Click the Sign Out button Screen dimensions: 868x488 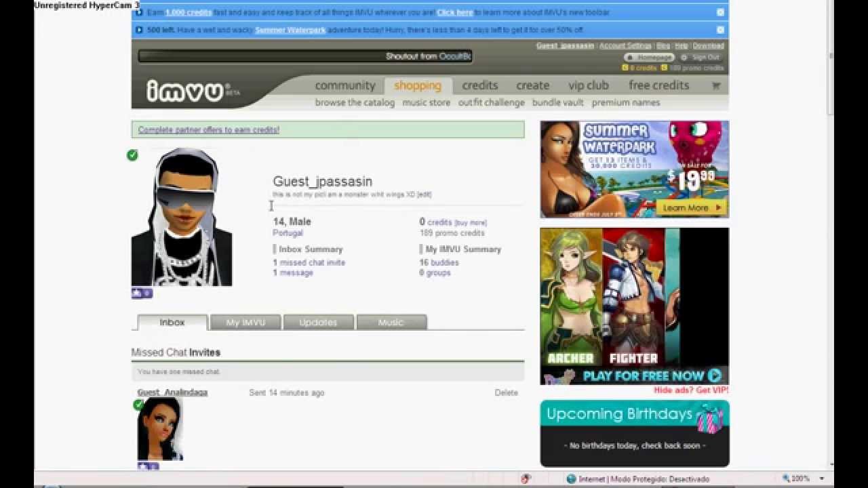click(701, 58)
